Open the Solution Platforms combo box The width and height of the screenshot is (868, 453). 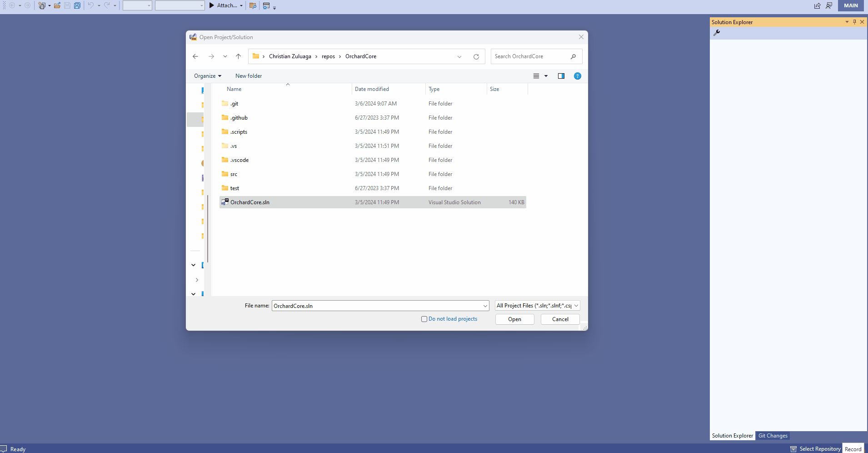[180, 5]
